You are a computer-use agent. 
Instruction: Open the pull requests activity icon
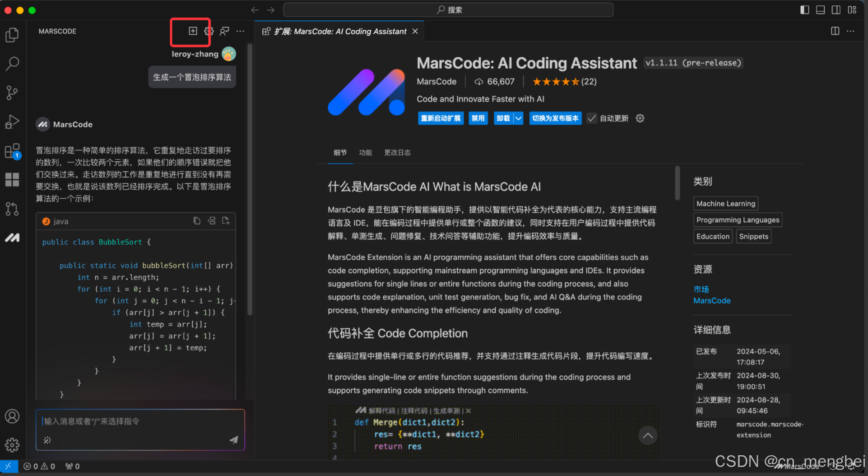point(12,209)
